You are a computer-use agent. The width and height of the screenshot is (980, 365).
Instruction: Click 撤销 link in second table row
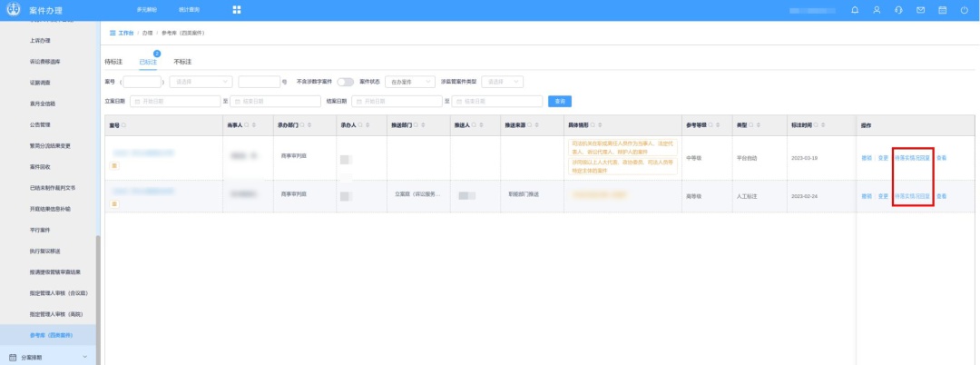point(867,195)
